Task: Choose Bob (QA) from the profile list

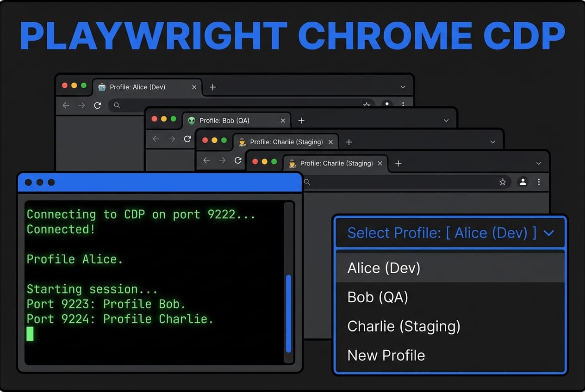Action: (x=378, y=297)
